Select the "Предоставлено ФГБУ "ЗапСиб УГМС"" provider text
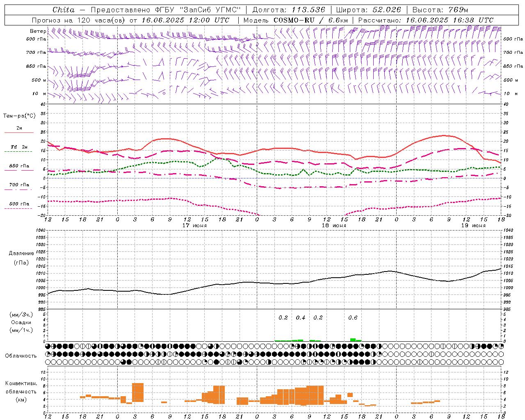 [x=165, y=10]
